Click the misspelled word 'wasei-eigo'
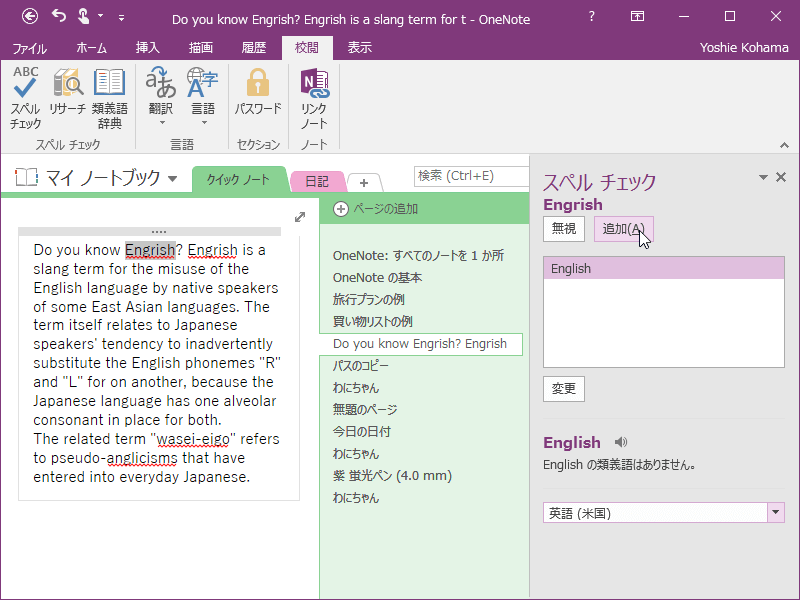 (x=193, y=439)
